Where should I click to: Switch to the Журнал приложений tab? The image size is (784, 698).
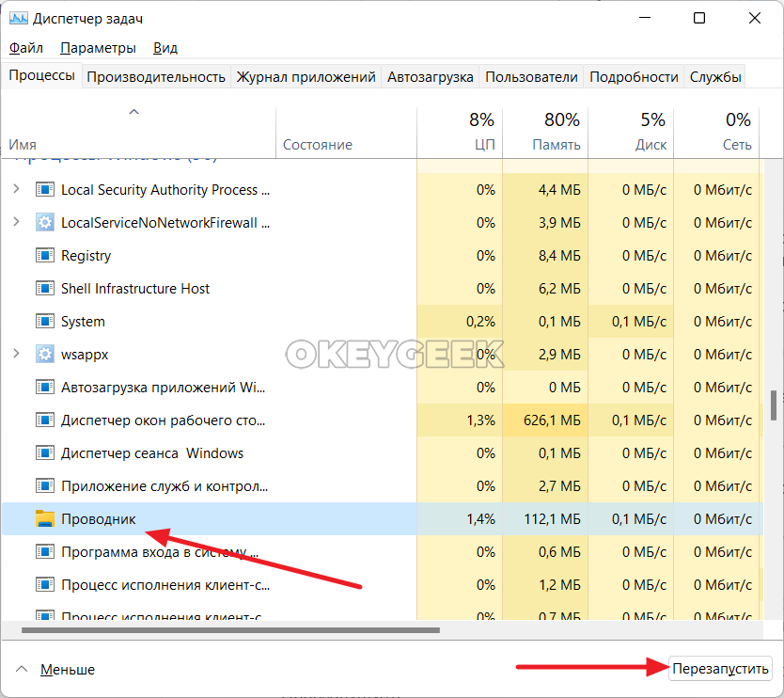coord(306,77)
